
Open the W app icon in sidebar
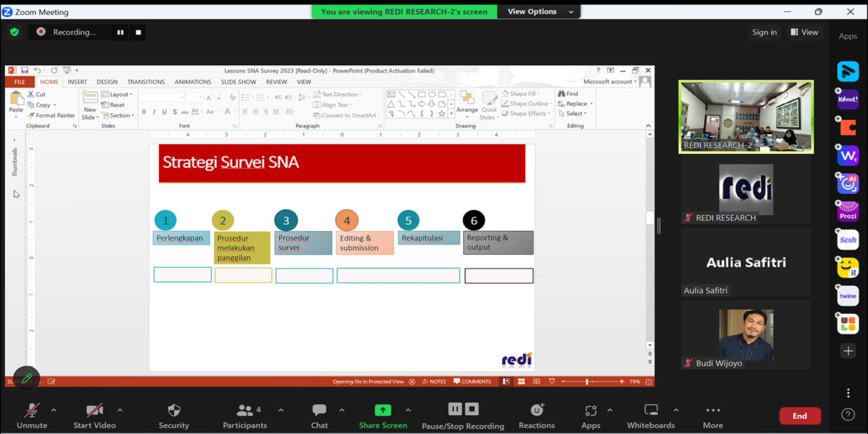click(848, 156)
